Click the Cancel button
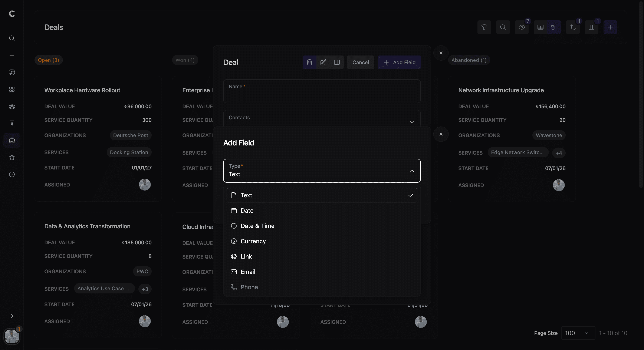 tap(360, 63)
